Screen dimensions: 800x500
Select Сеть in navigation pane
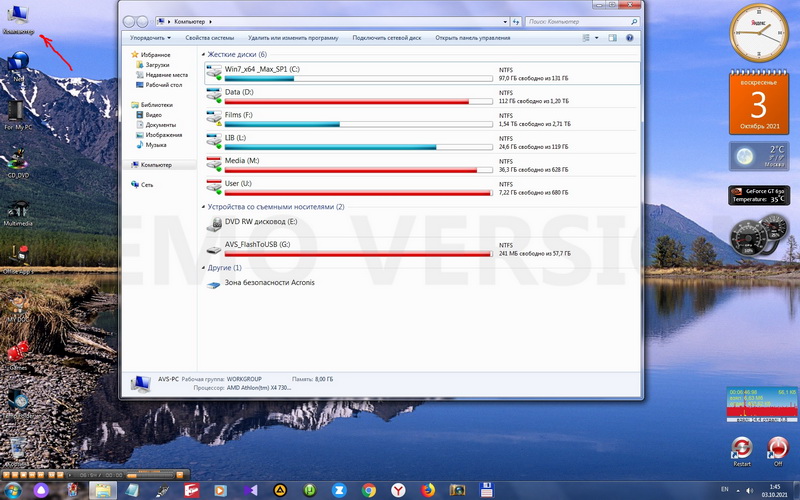146,185
